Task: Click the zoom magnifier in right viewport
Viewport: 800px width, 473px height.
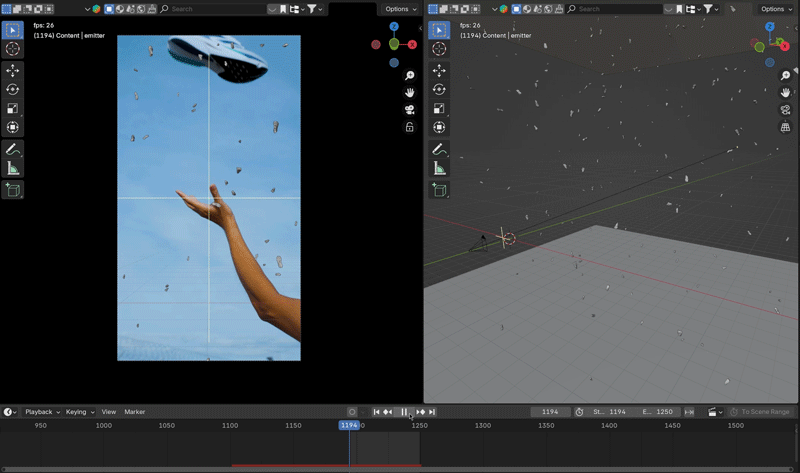Action: tap(785, 76)
